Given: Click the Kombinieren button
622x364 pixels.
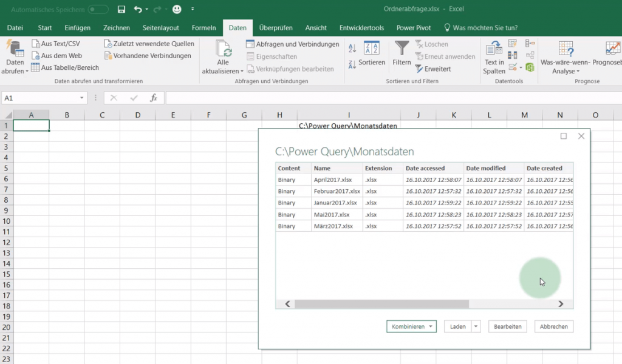Looking at the screenshot, I should click(411, 326).
